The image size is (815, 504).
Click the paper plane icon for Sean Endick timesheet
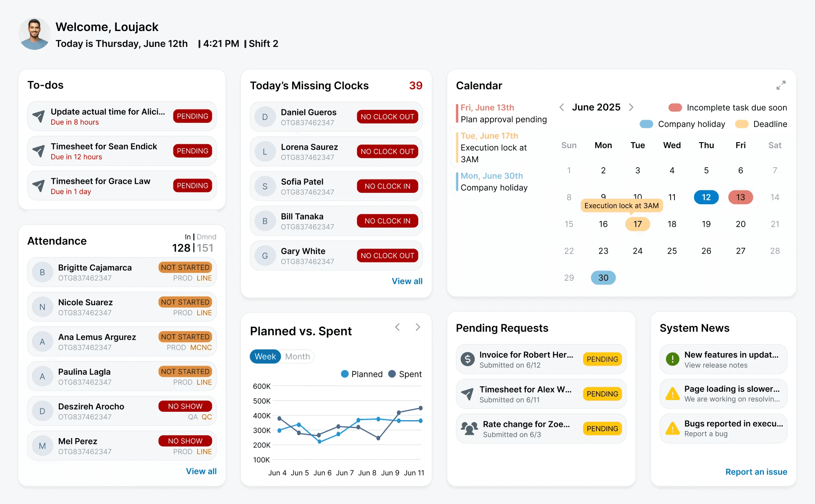click(39, 151)
